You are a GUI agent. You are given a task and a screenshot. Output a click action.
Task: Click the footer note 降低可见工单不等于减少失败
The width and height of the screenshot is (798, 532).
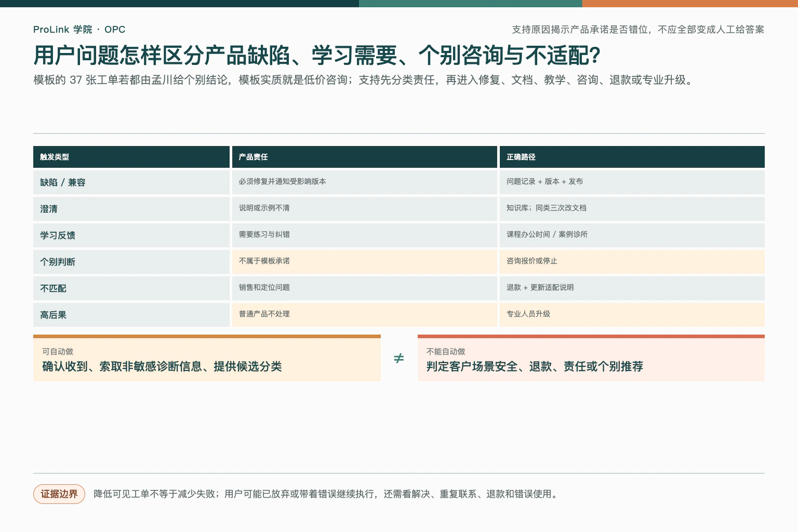pyautogui.click(x=327, y=494)
